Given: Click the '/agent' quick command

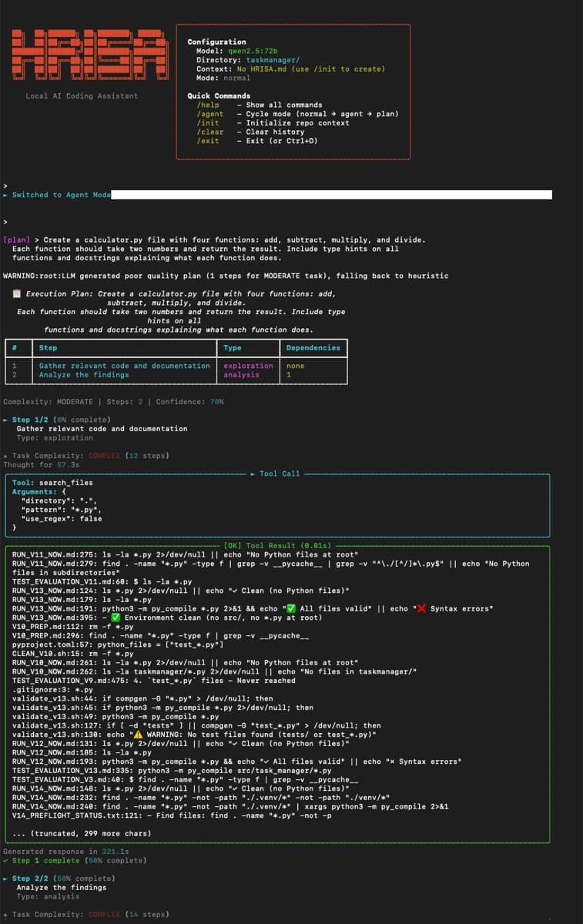Looking at the screenshot, I should [x=210, y=114].
